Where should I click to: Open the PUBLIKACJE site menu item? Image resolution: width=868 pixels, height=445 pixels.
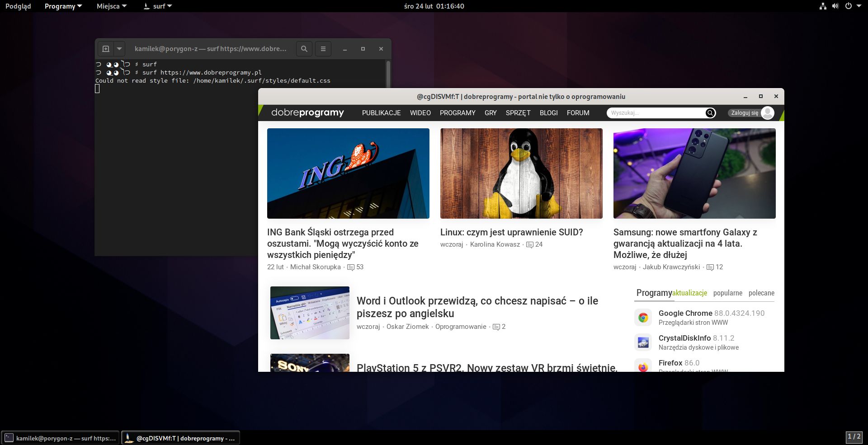(381, 113)
